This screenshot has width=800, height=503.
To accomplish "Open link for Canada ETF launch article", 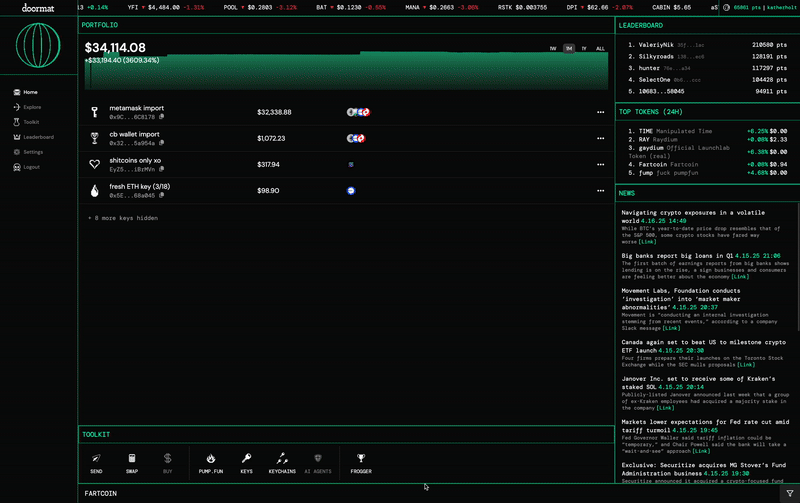I will [x=746, y=365].
